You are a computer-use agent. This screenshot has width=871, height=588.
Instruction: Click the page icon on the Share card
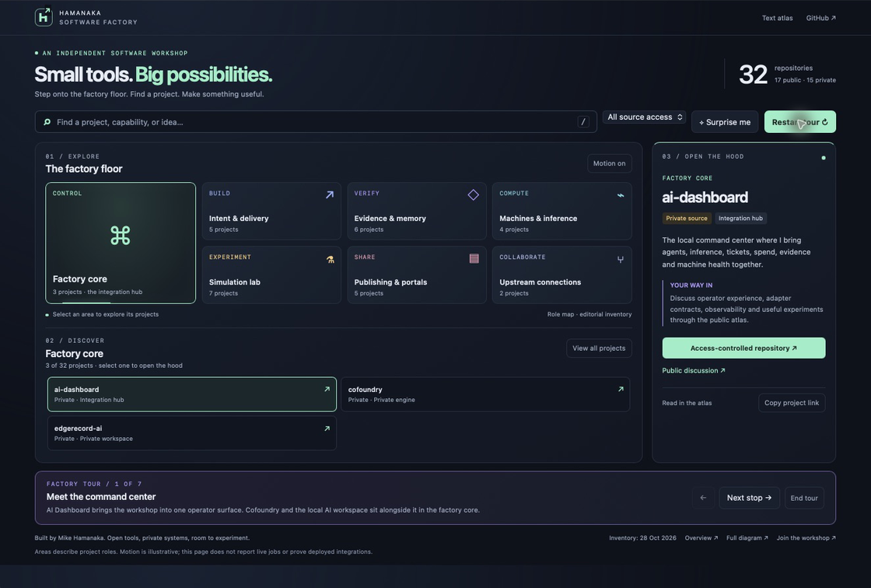(474, 258)
